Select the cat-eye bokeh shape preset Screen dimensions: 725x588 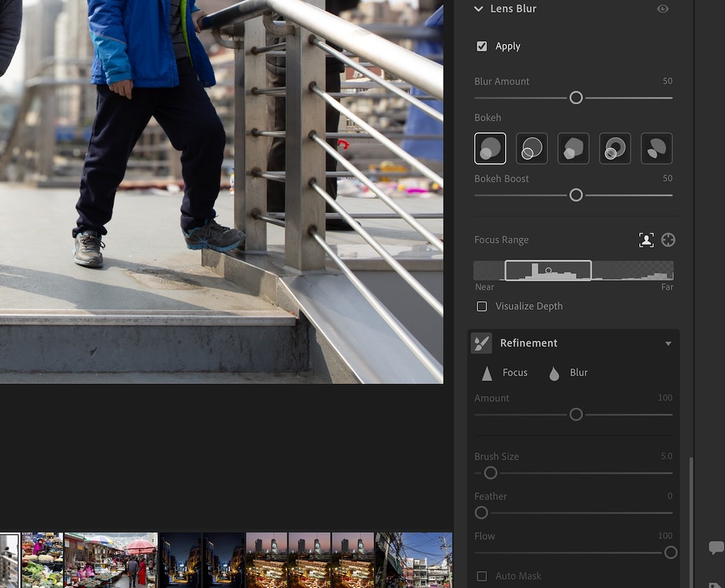[657, 148]
